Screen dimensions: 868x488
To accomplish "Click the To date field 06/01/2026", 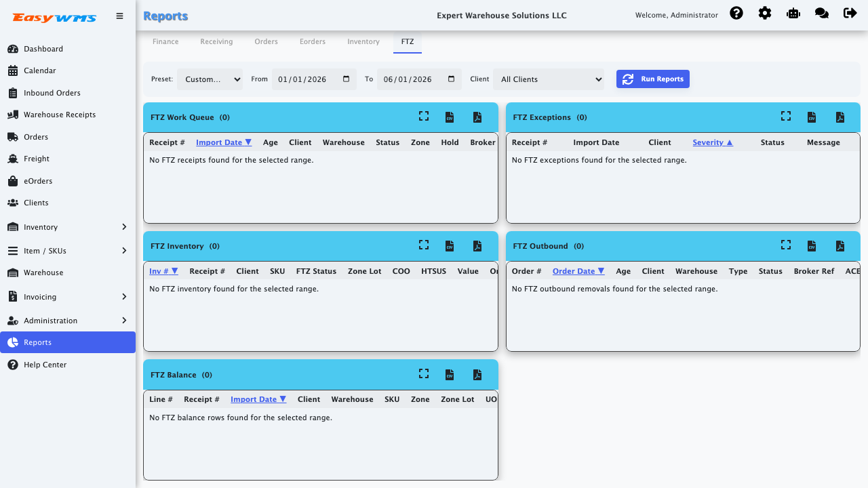I will [419, 79].
